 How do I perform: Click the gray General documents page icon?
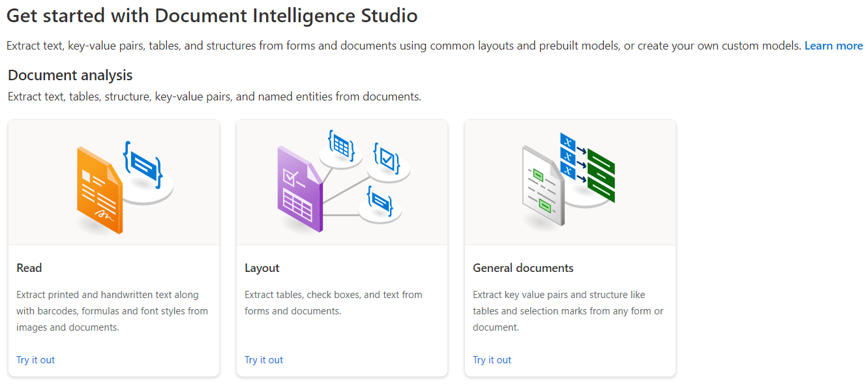pos(543,186)
